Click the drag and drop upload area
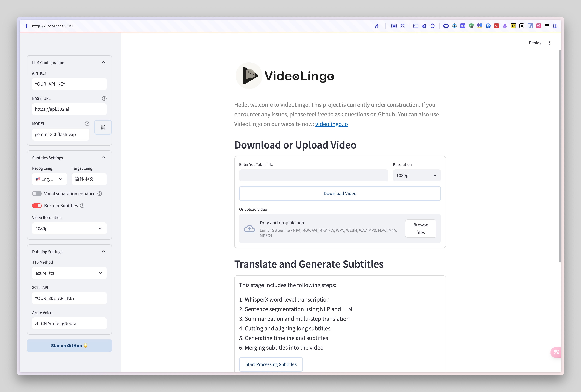The height and width of the screenshot is (392, 581). tap(340, 228)
